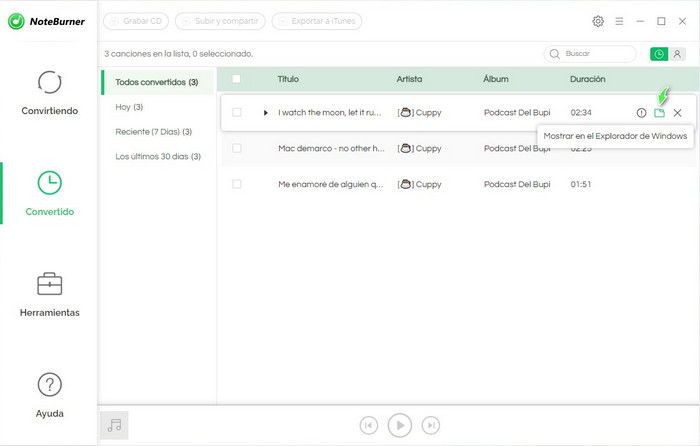Switch to artist view icon

(x=677, y=54)
